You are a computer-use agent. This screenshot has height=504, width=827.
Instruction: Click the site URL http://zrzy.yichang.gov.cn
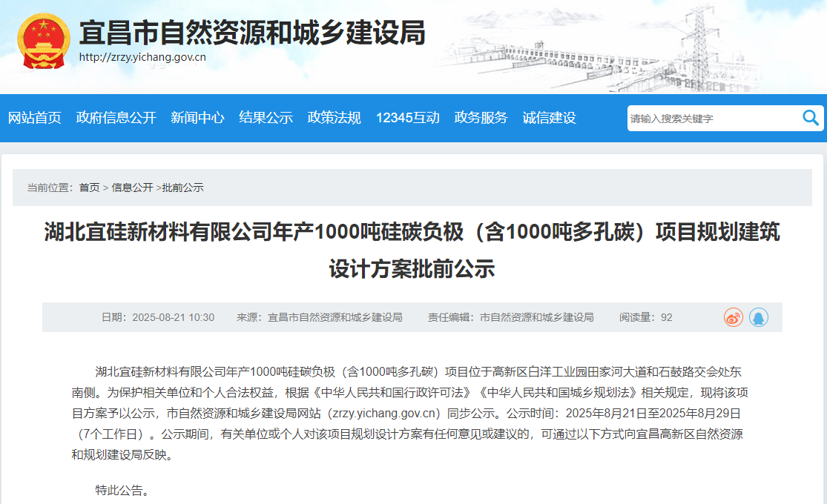pyautogui.click(x=142, y=57)
